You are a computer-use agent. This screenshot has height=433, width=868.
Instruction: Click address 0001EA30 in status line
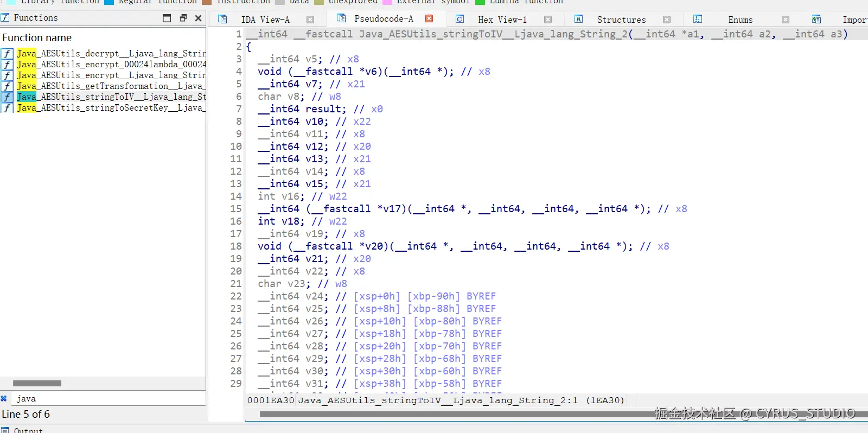(x=271, y=400)
